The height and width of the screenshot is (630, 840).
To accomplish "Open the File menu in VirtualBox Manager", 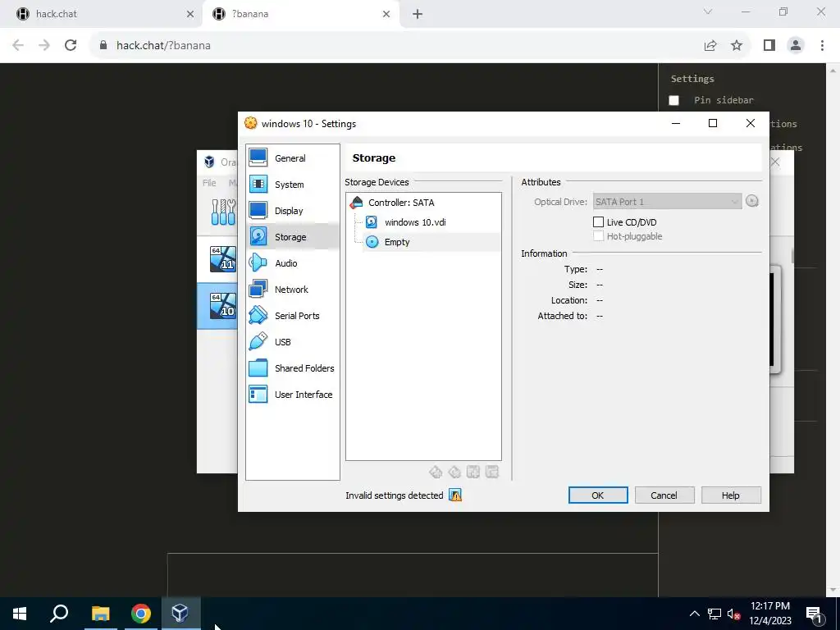I will tap(209, 183).
